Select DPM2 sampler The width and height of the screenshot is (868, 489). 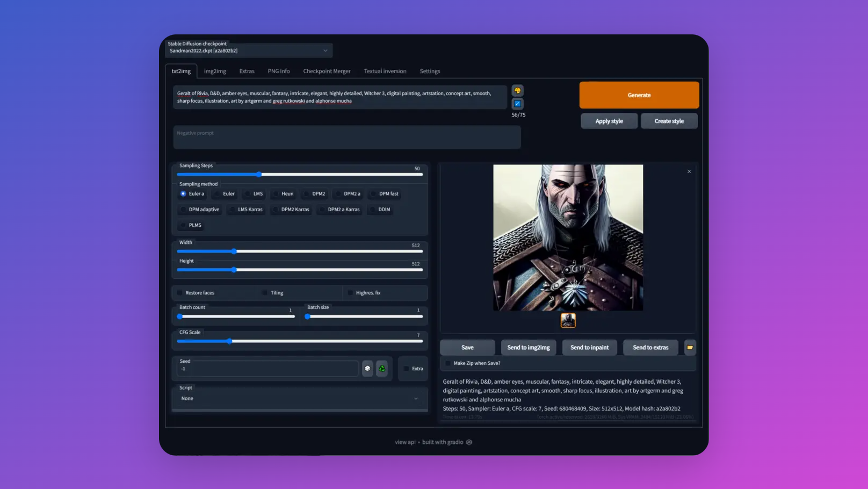(x=315, y=194)
